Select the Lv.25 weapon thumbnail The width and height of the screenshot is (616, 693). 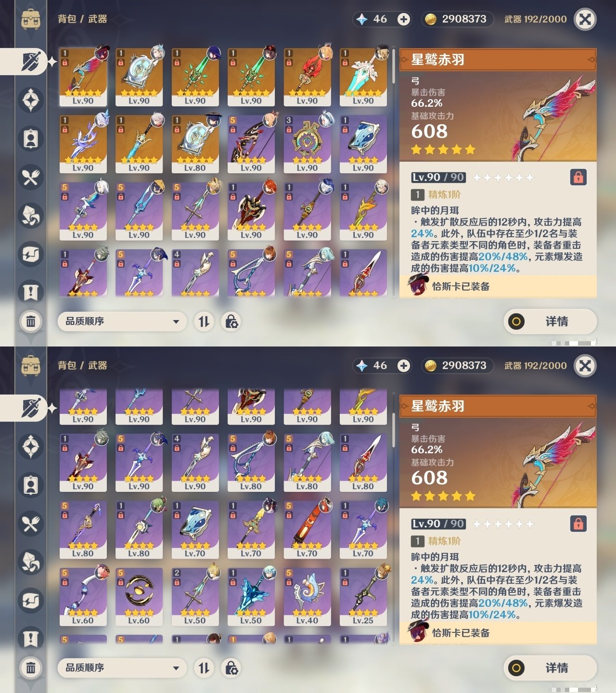click(363, 597)
